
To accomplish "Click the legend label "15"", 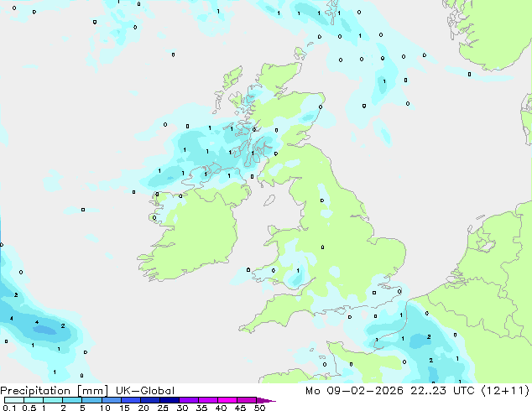I will [x=124, y=408].
